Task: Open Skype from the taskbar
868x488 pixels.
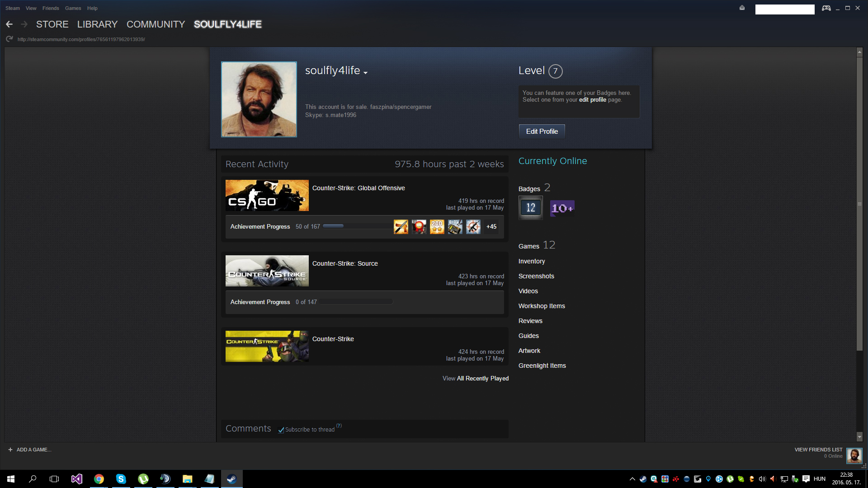Action: (121, 479)
